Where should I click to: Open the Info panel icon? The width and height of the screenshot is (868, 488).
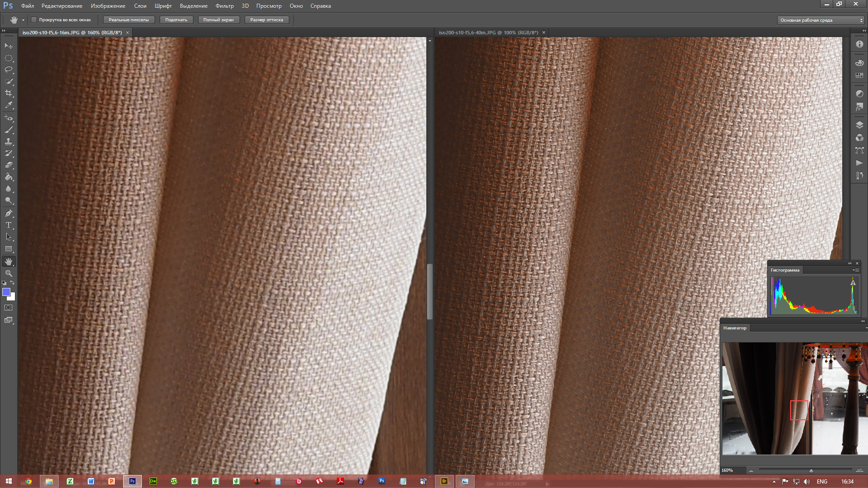click(x=859, y=44)
